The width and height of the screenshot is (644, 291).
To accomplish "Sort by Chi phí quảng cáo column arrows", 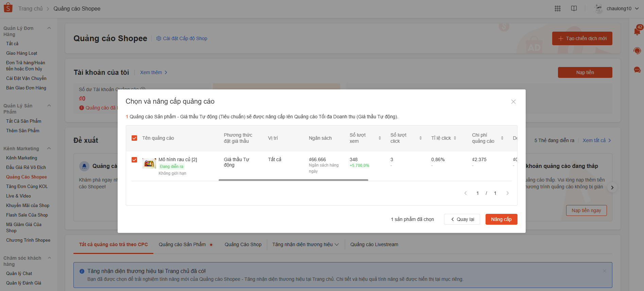I will click(x=502, y=138).
